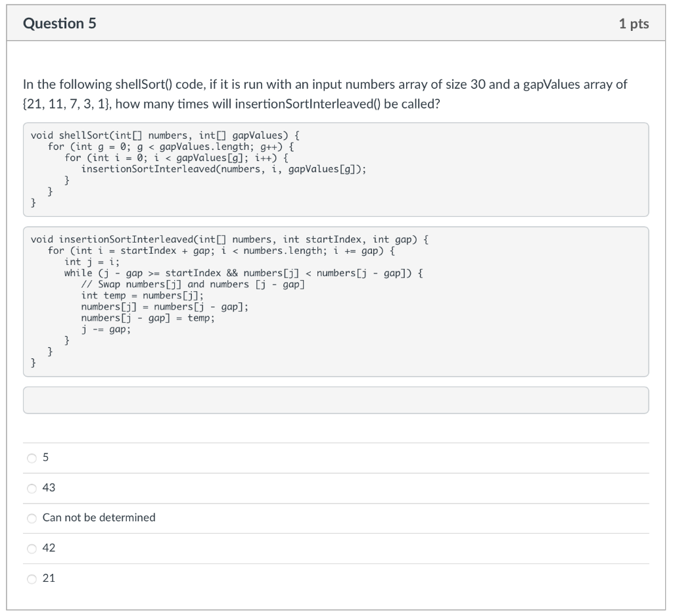
Task: Select 21 as your answer
Action: [32, 579]
